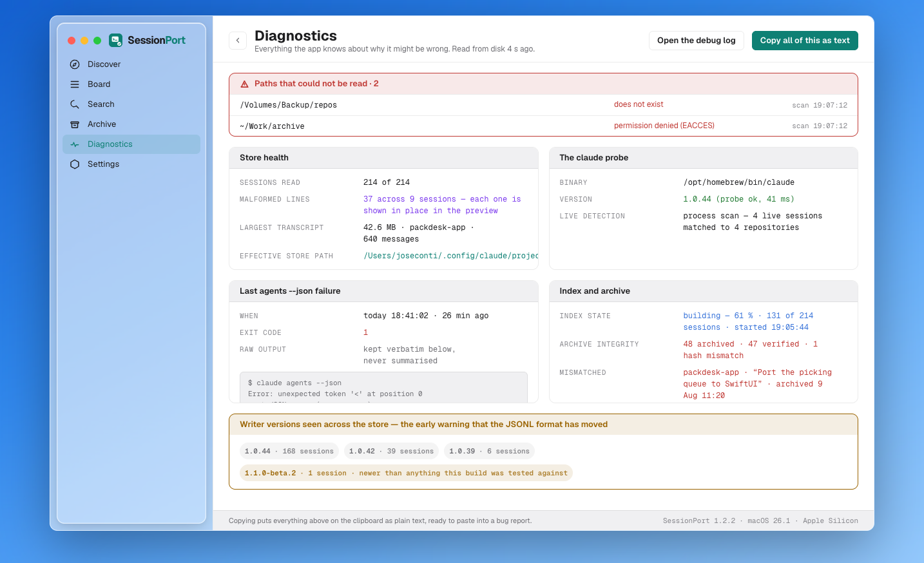Image resolution: width=924 pixels, height=563 pixels.
Task: Click the "1.0.44 · 168 sessions" version chip
Action: [289, 451]
